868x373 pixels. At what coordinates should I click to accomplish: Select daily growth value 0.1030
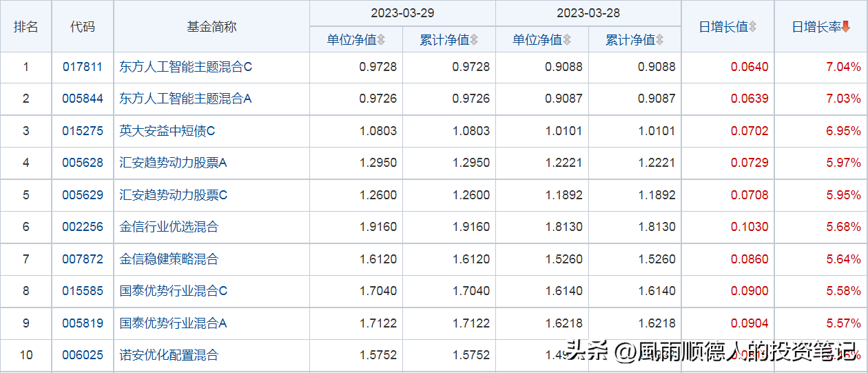pos(750,227)
